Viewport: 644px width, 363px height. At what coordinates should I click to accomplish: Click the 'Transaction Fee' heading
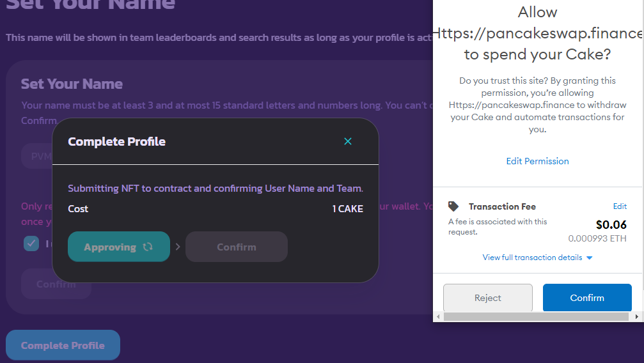502,206
